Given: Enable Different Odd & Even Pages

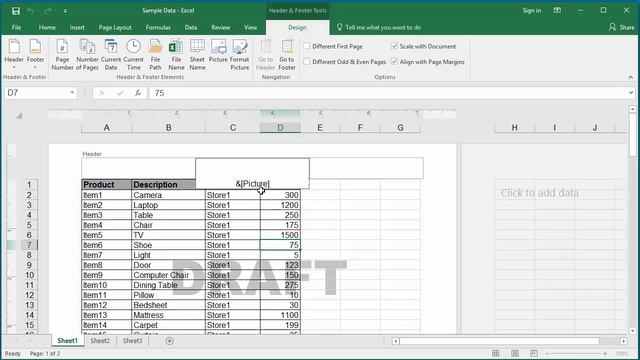Looking at the screenshot, I should (x=307, y=62).
